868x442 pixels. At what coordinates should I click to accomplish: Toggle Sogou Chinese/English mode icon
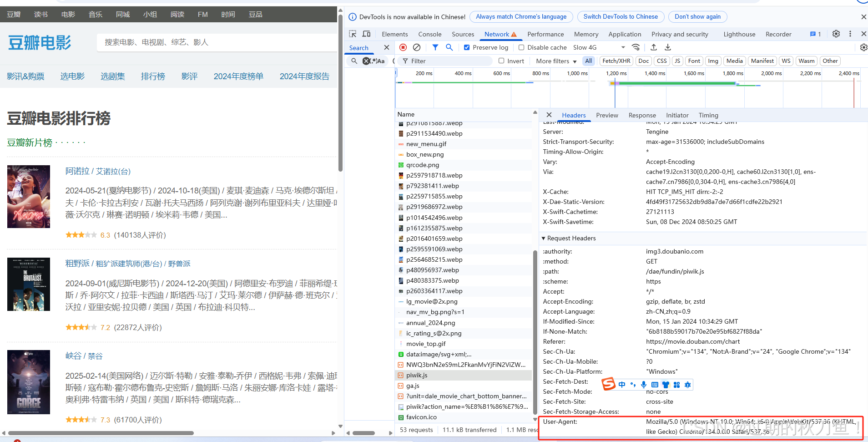622,385
